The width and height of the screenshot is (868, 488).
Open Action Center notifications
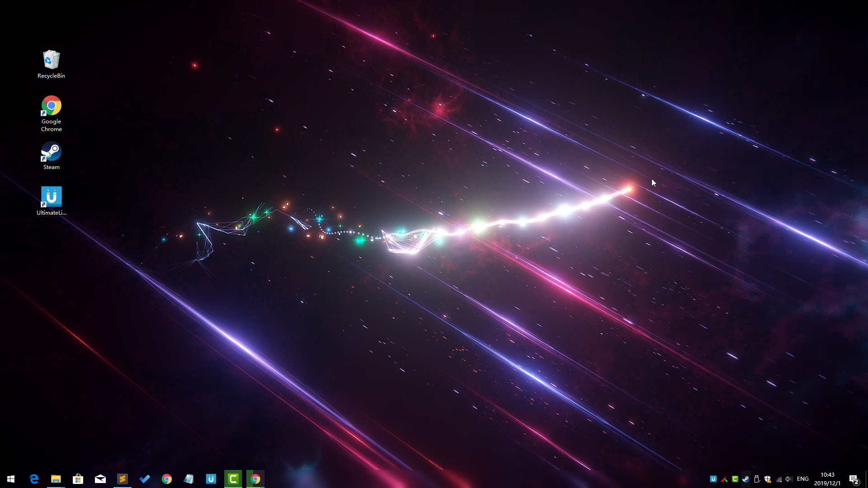pos(854,479)
